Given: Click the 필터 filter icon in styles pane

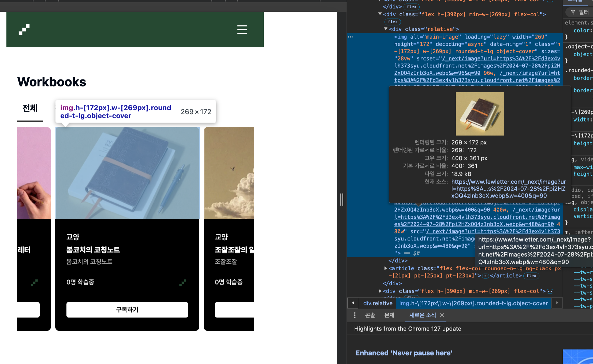Looking at the screenshot, I should [x=573, y=12].
